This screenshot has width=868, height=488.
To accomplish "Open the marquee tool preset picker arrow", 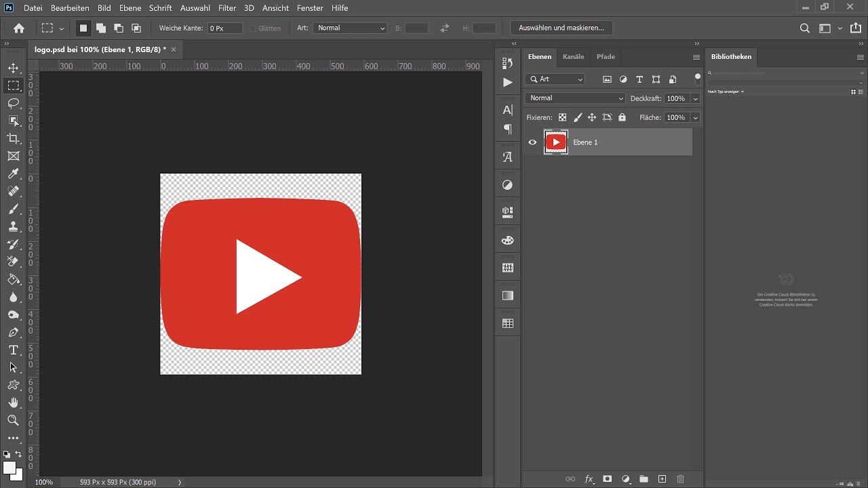I will 62,28.
